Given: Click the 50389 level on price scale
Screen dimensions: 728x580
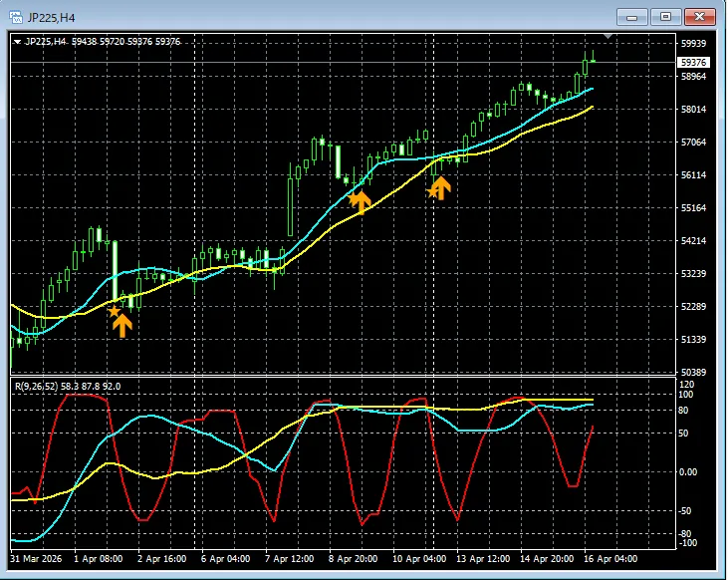Looking at the screenshot, I should 693,373.
